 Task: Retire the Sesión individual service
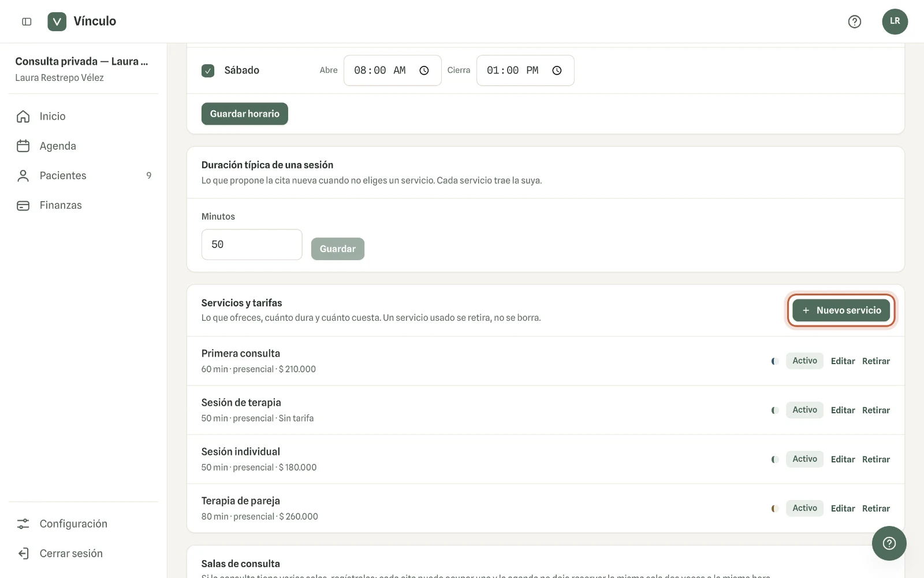coord(876,460)
